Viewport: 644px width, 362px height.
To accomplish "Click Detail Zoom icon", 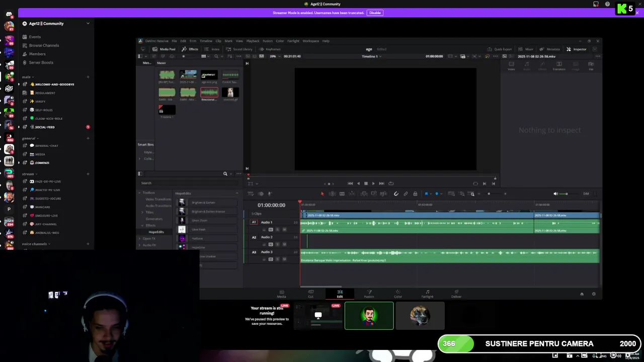I will tap(462, 194).
